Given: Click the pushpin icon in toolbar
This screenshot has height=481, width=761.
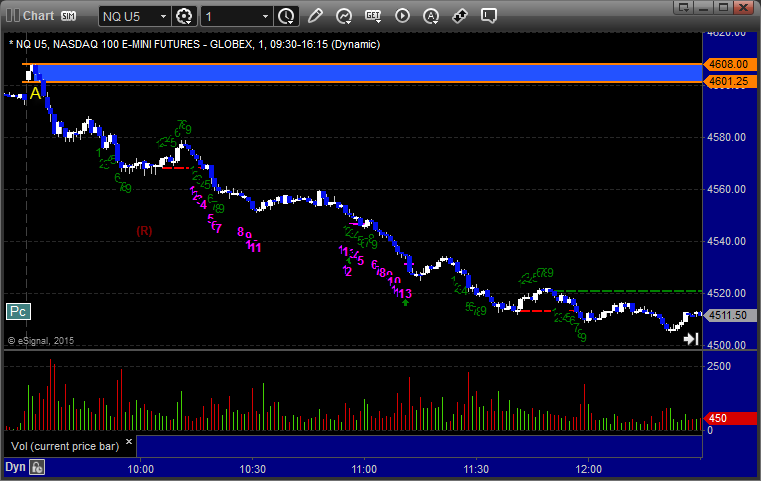Looking at the screenshot, I should click(460, 16).
